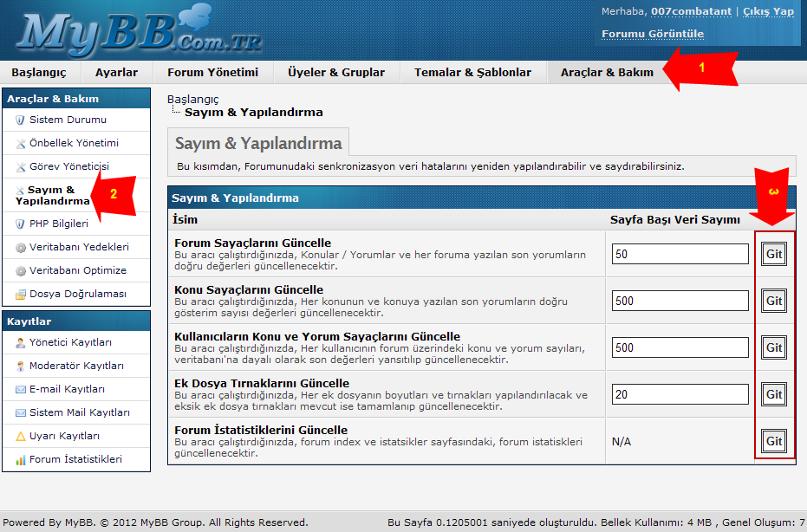This screenshot has height=532, width=807.
Task: Click the Sayfa Başı Veri Sayımı column header
Action: coord(674,220)
